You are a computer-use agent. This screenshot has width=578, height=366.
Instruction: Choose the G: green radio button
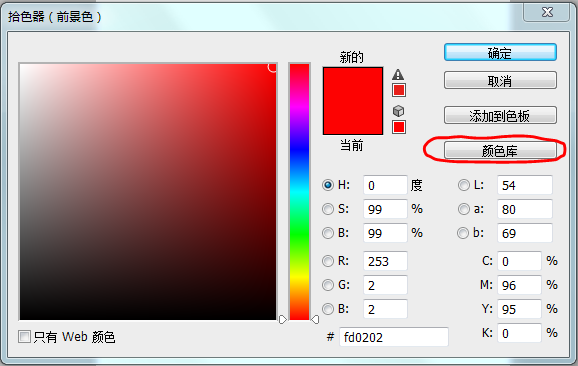tap(327, 285)
